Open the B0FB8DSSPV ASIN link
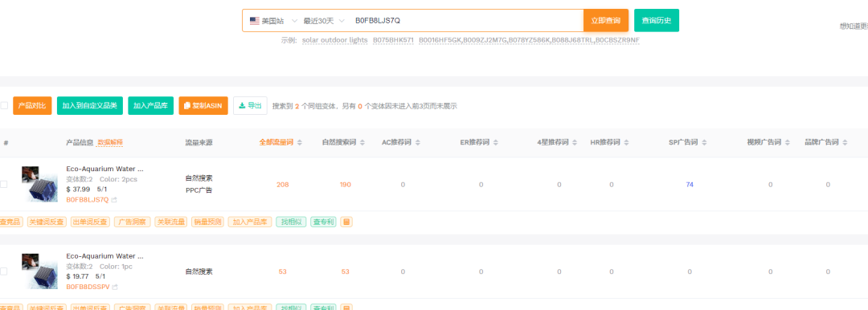Image resolution: width=868 pixels, height=310 pixels. (88, 288)
